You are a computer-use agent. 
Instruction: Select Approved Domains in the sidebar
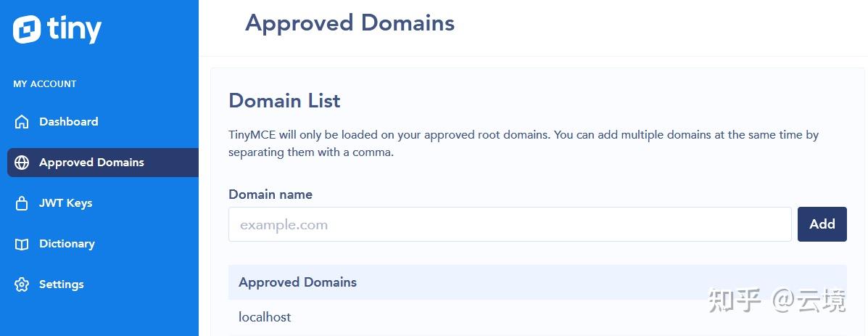coord(103,163)
